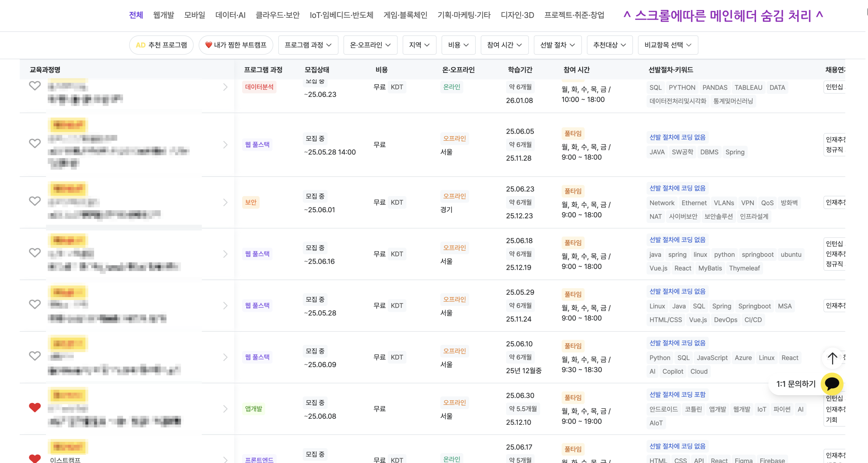Image resolution: width=868 pixels, height=463 pixels.
Task: Expand the 지역 filter dropdown
Action: point(419,45)
